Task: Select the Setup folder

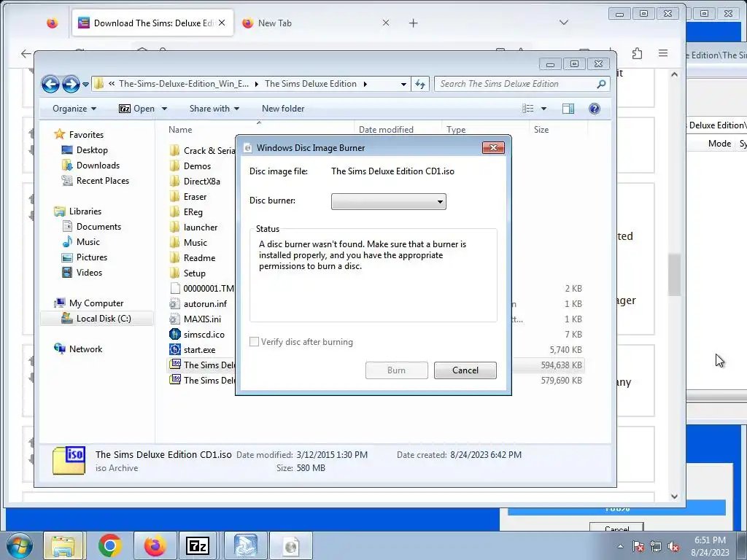Action: pos(194,273)
